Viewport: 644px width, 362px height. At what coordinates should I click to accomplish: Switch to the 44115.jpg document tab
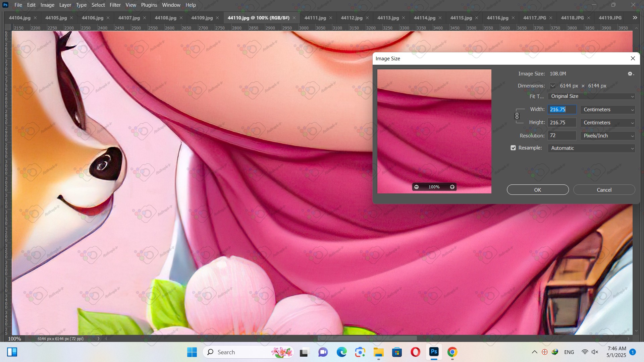click(x=461, y=18)
